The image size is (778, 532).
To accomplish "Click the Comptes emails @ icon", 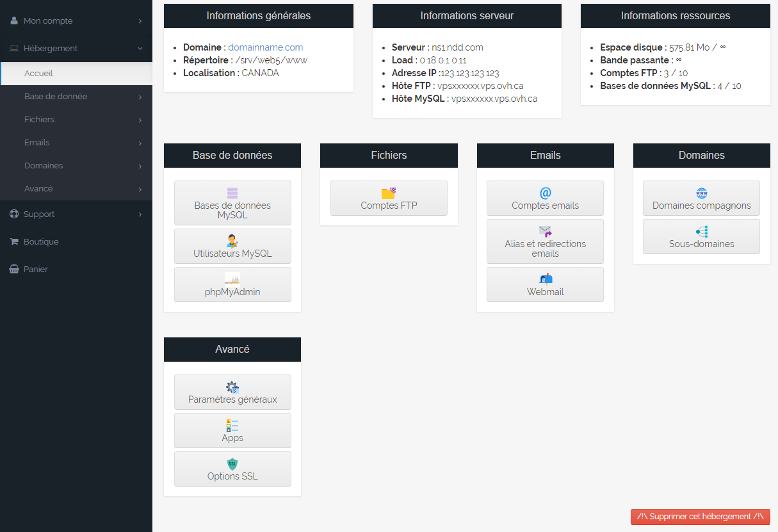I will point(545,193).
